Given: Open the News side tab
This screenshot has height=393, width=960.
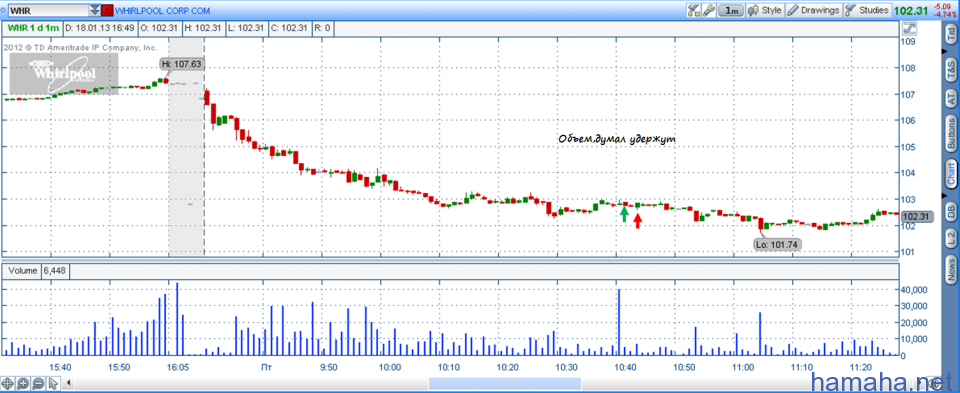Looking at the screenshot, I should point(951,266).
